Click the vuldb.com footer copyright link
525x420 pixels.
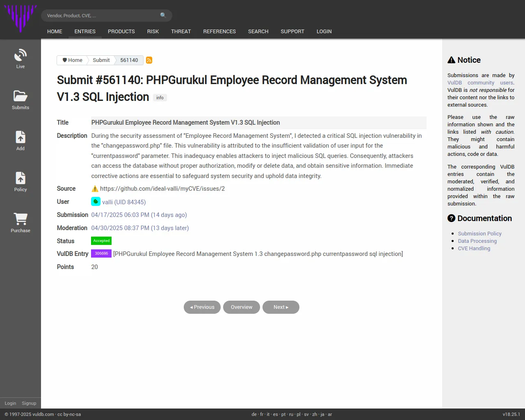(43, 414)
